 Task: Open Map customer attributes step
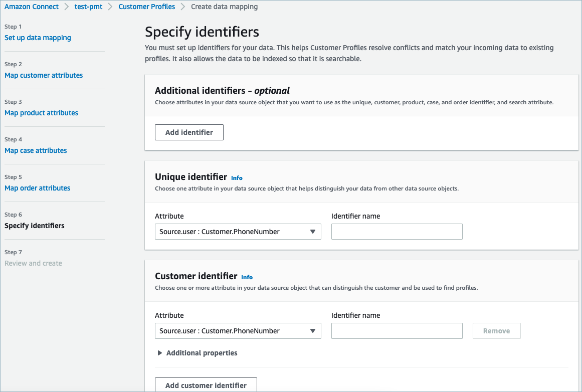pyautogui.click(x=44, y=75)
